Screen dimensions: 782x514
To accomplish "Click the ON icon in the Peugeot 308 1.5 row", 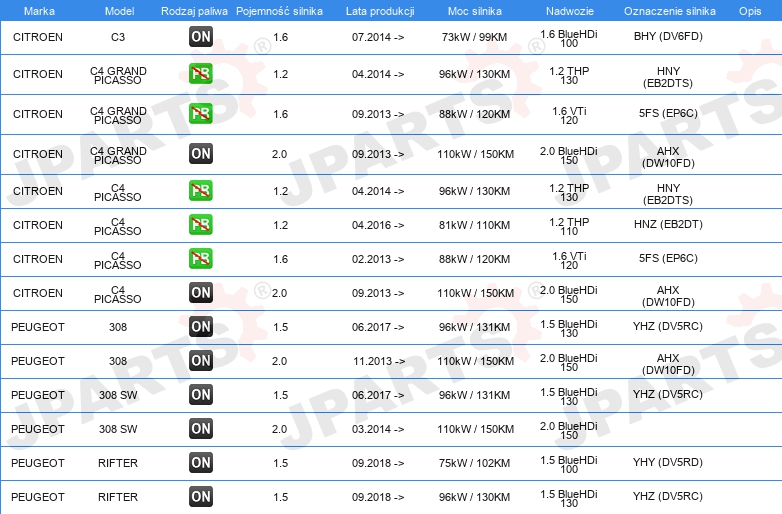I will tap(200, 327).
